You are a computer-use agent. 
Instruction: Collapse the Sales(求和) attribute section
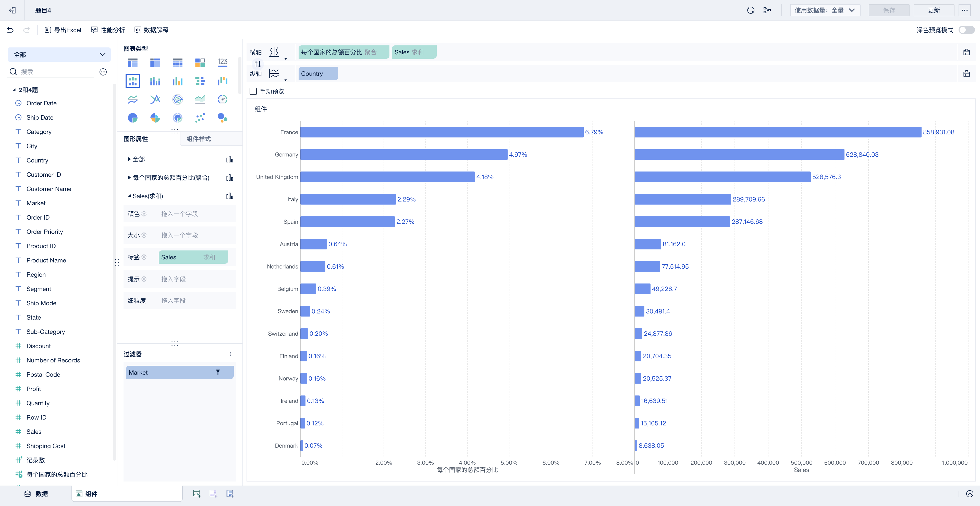[129, 196]
